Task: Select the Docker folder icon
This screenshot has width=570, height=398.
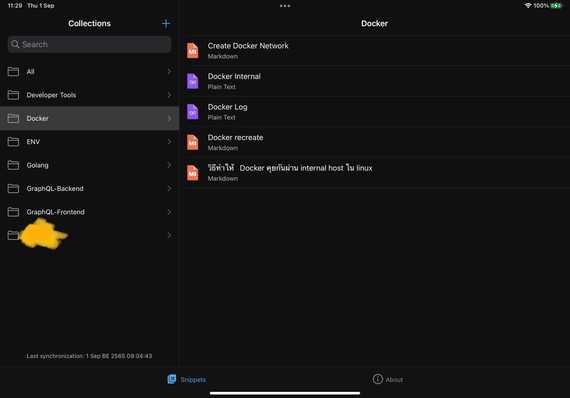Action: (x=13, y=118)
